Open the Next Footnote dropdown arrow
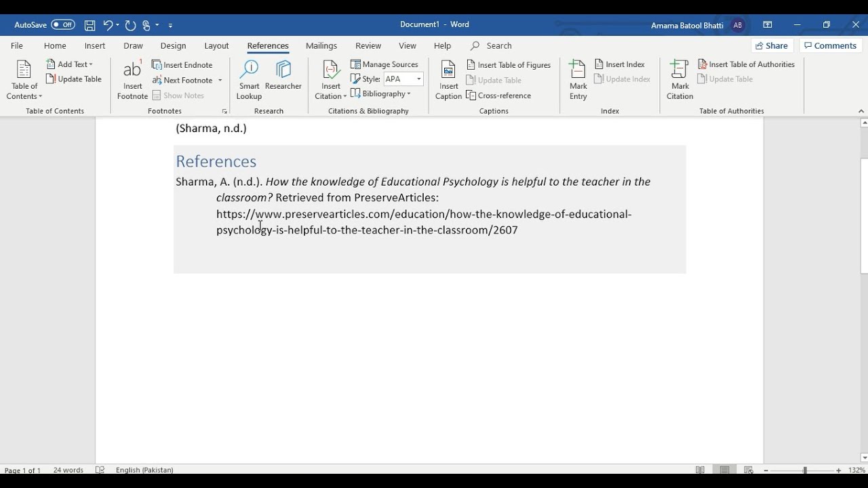The height and width of the screenshot is (488, 868). 220,80
